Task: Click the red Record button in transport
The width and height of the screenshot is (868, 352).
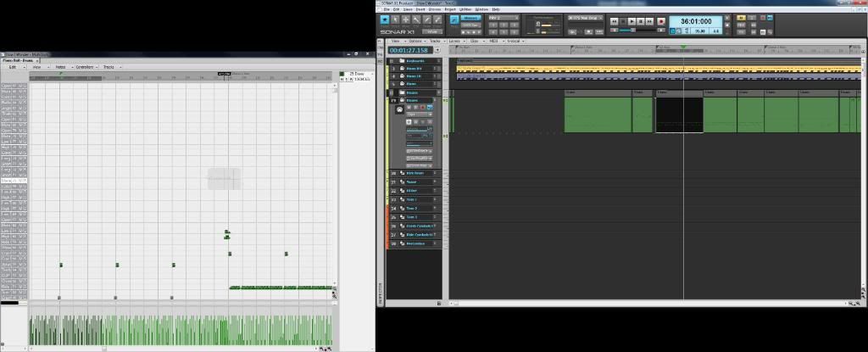Action: 661,21
